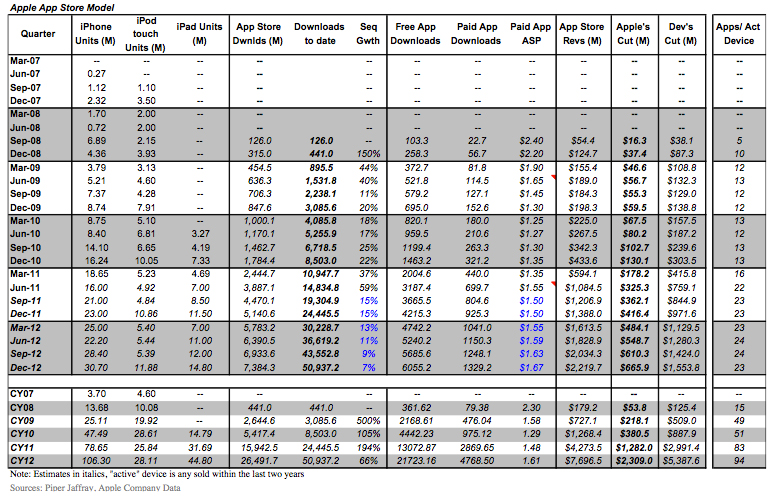
Task: Click Dec-12 Apple's cut '$665.9'
Action: pyautogui.click(x=634, y=368)
